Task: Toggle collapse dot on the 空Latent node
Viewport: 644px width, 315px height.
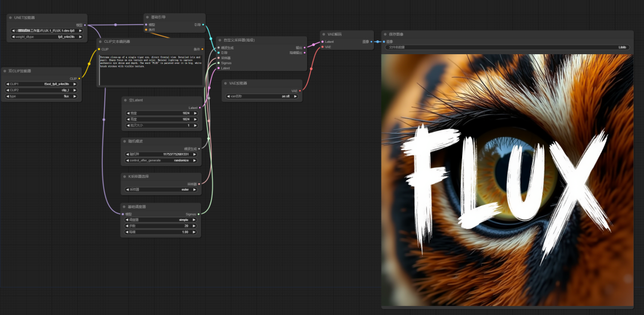Action: [x=125, y=100]
